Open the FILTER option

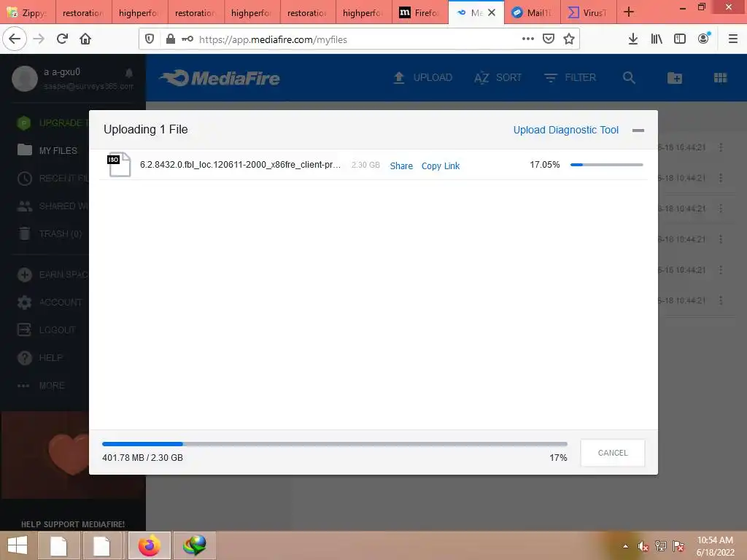coord(570,77)
